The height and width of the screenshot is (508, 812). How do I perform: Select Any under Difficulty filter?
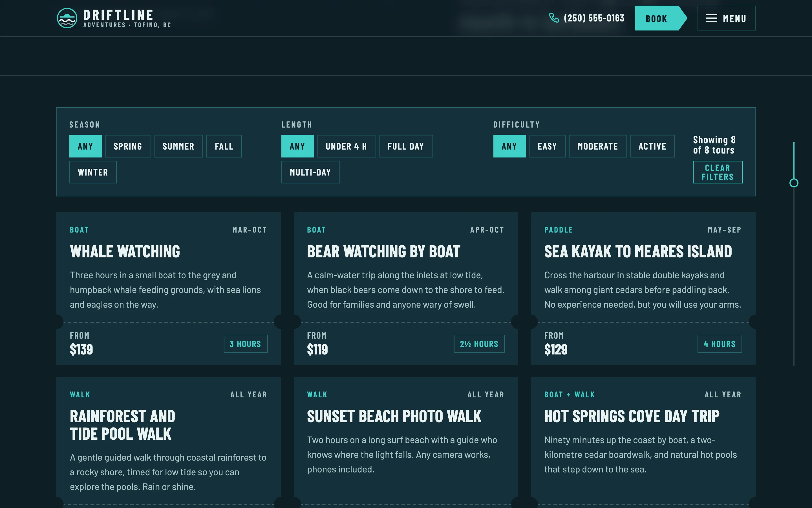[x=510, y=146]
